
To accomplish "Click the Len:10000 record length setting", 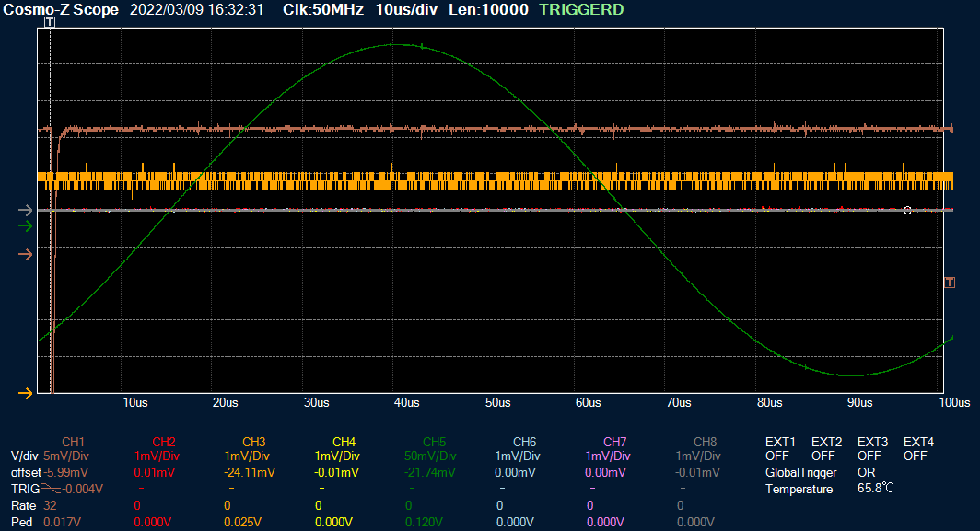I will [489, 10].
